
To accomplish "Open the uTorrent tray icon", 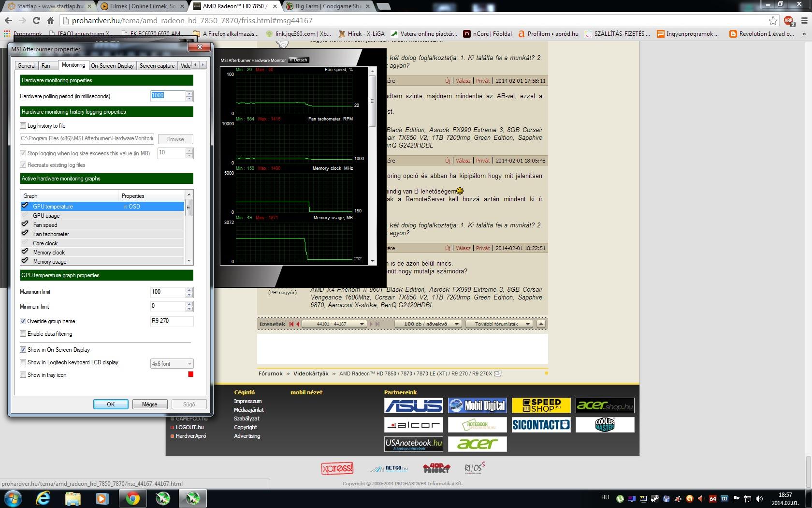I will click(x=620, y=498).
